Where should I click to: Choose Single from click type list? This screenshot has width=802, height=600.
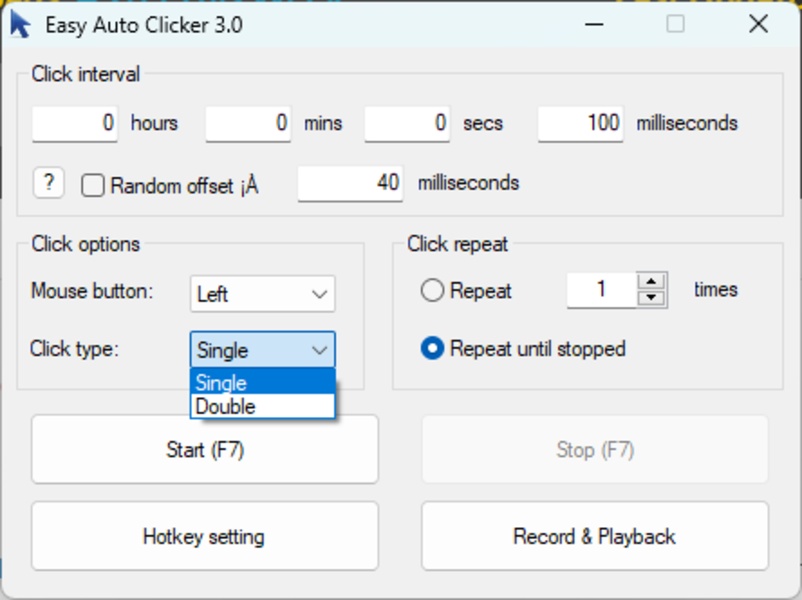pyautogui.click(x=262, y=382)
